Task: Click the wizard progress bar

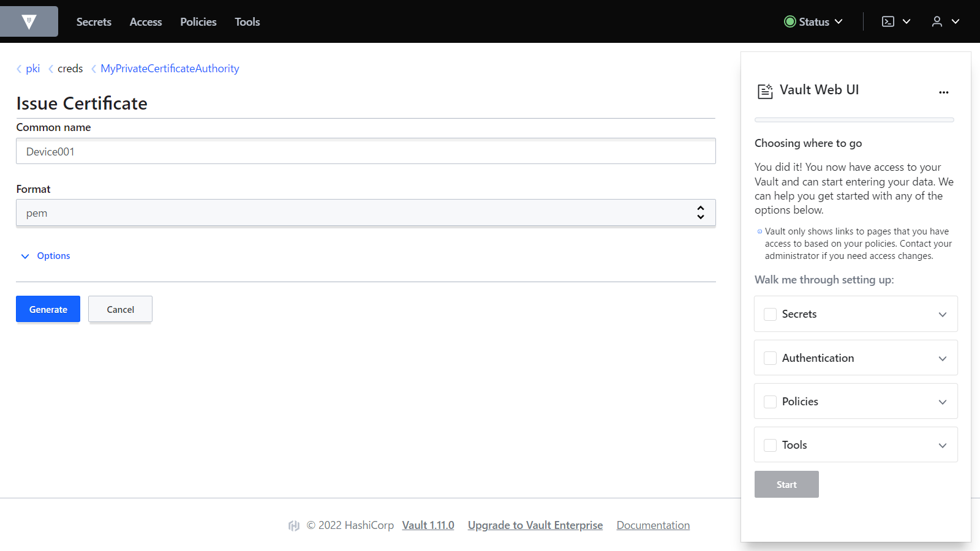Action: [854, 120]
